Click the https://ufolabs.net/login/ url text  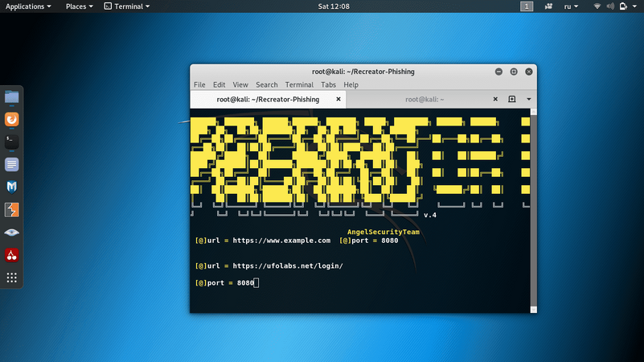tap(288, 265)
